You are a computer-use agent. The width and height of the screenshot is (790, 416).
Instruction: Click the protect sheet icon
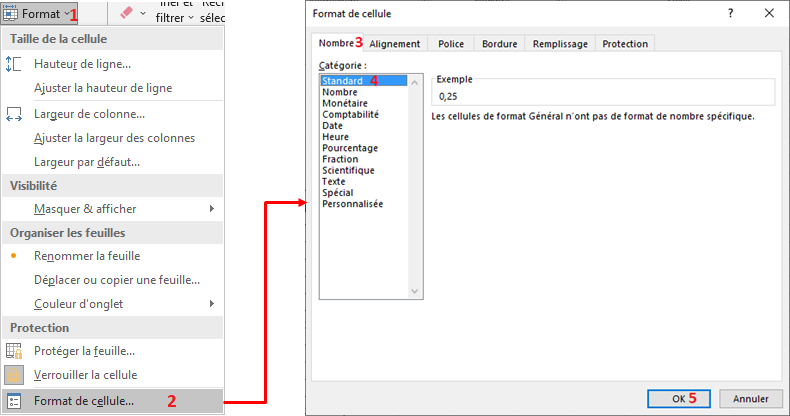[x=14, y=351]
